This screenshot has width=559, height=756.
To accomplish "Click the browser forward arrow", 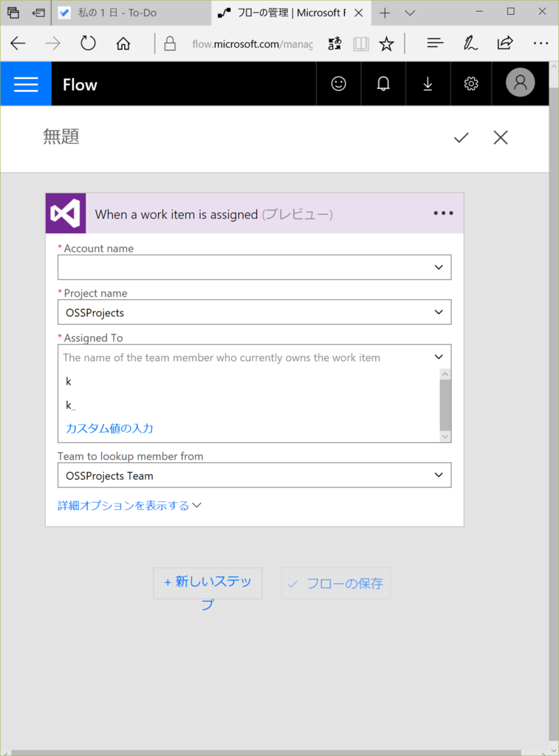I will click(x=52, y=44).
